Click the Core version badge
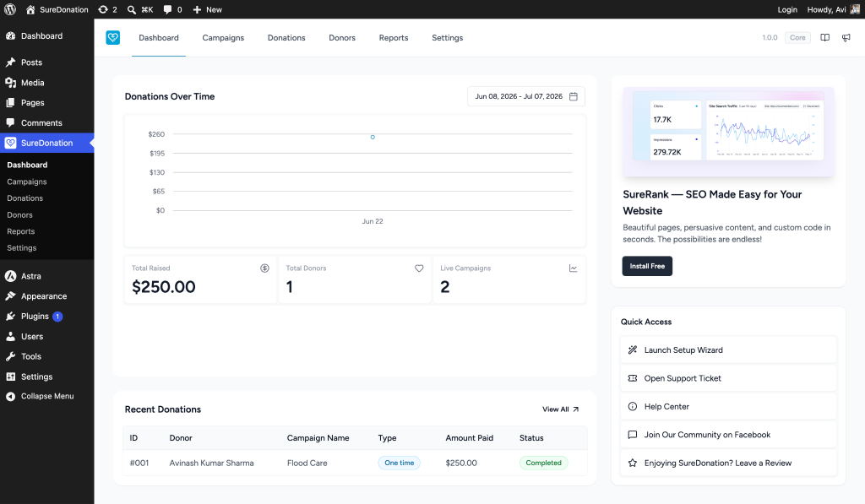Viewport: 865px width, 504px height. [x=797, y=37]
